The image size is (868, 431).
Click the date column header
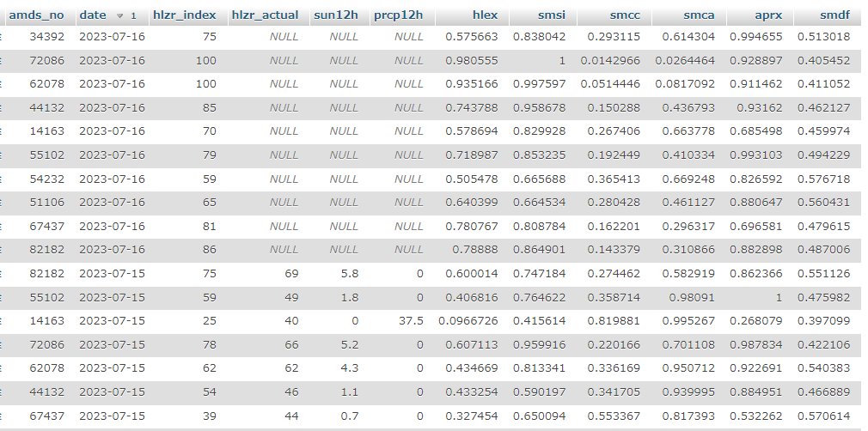[x=93, y=15]
